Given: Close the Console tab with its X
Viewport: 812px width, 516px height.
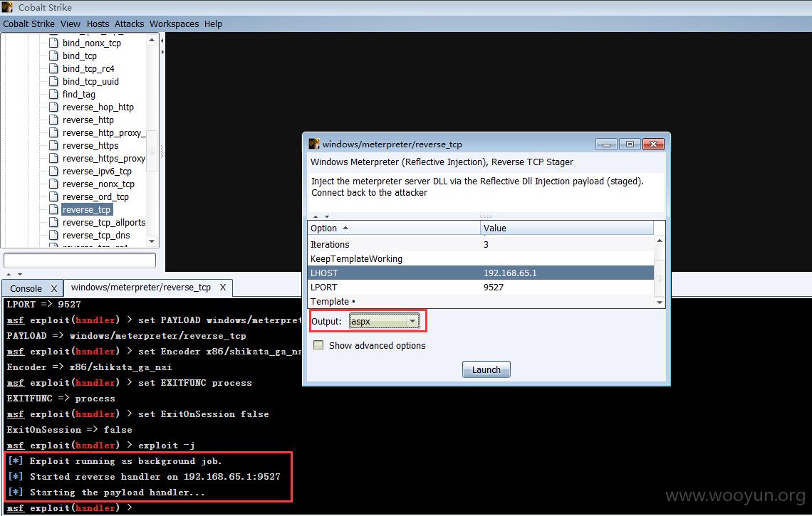Looking at the screenshot, I should [x=54, y=289].
